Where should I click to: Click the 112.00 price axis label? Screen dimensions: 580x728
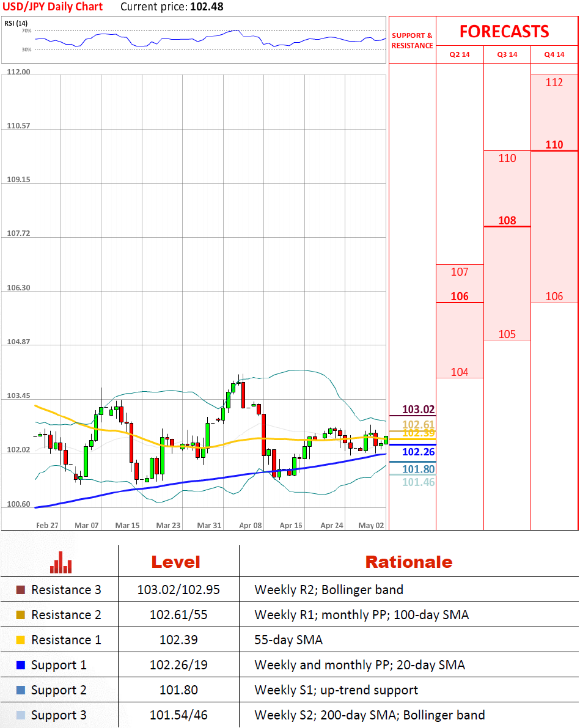pyautogui.click(x=18, y=72)
